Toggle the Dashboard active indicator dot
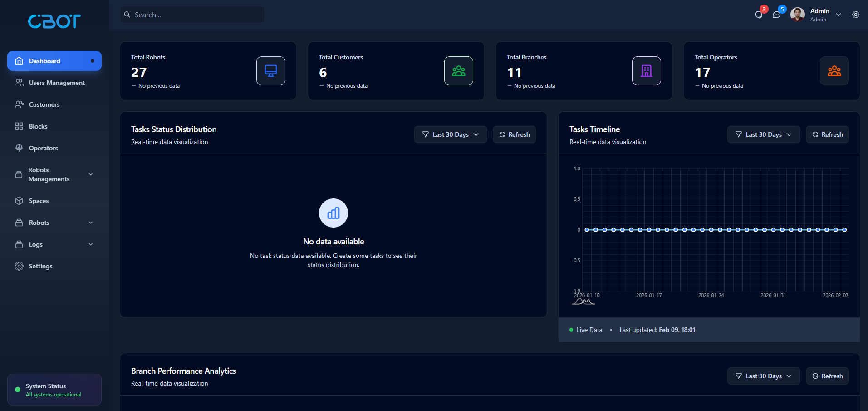Image resolution: width=868 pixels, height=411 pixels. [x=93, y=60]
